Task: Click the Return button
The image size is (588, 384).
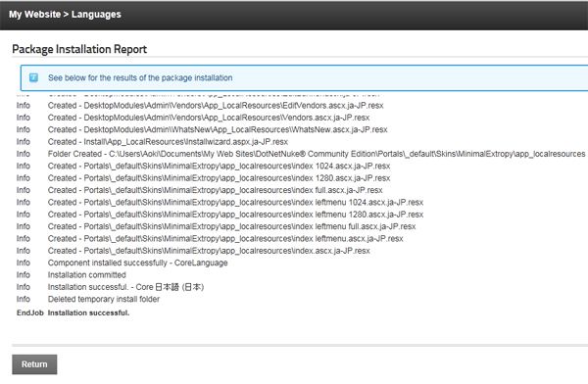Action: 34,364
